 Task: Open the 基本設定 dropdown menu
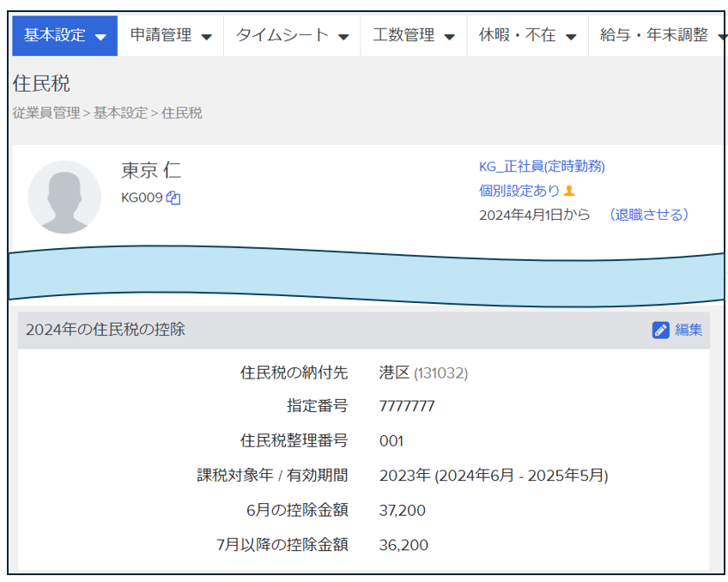pyautogui.click(x=65, y=36)
